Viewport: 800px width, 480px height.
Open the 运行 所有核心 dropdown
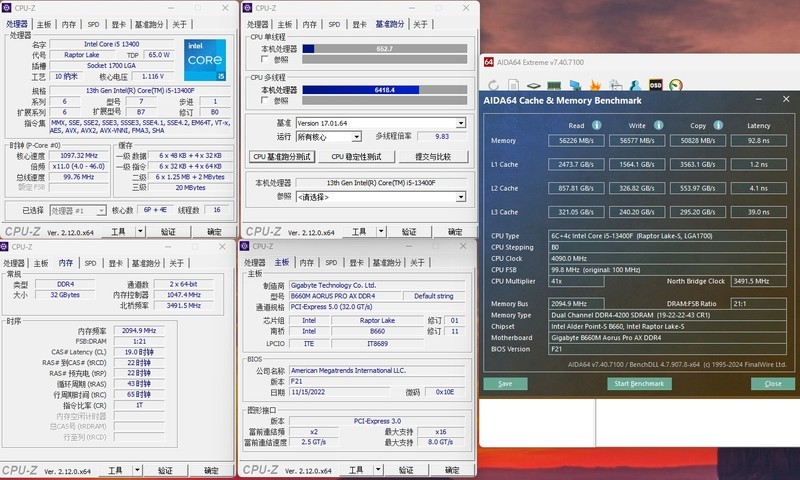(x=329, y=137)
